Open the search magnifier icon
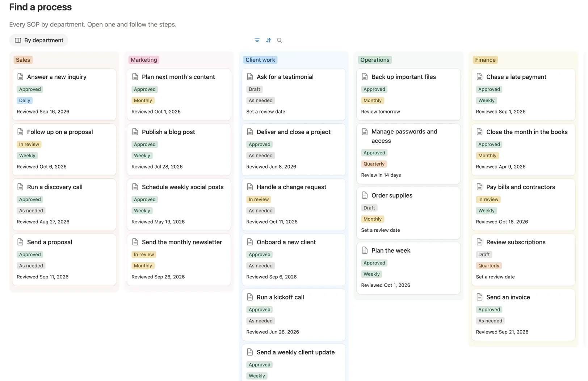588x381 pixels. pos(280,40)
